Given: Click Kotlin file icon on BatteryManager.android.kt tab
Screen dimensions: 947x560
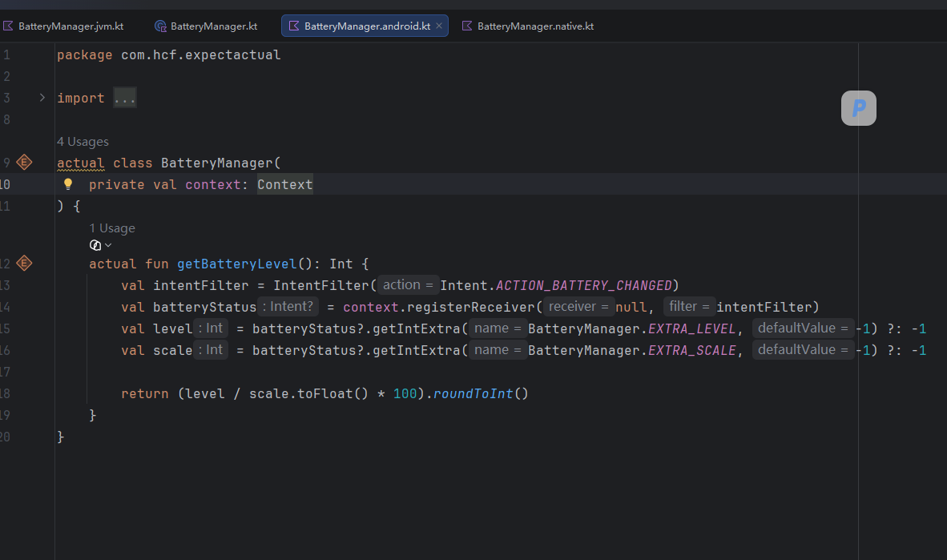Looking at the screenshot, I should (294, 26).
